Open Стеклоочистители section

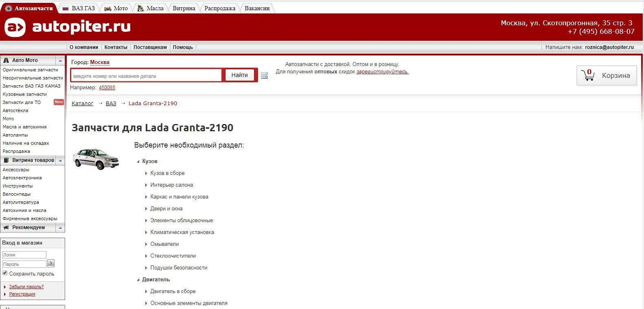[x=173, y=256]
